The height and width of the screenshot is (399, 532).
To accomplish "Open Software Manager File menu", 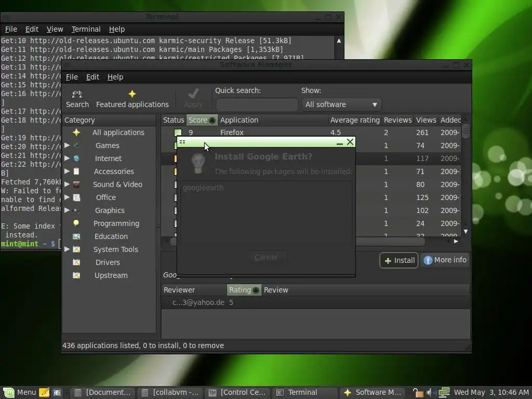I will (72, 77).
